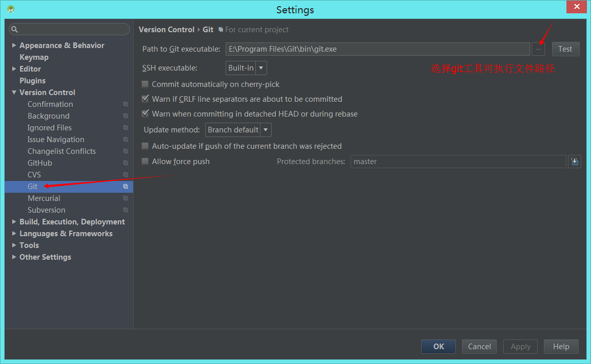The image size is (591, 364).
Task: Click the Path to Git executable field
Action: [378, 49]
